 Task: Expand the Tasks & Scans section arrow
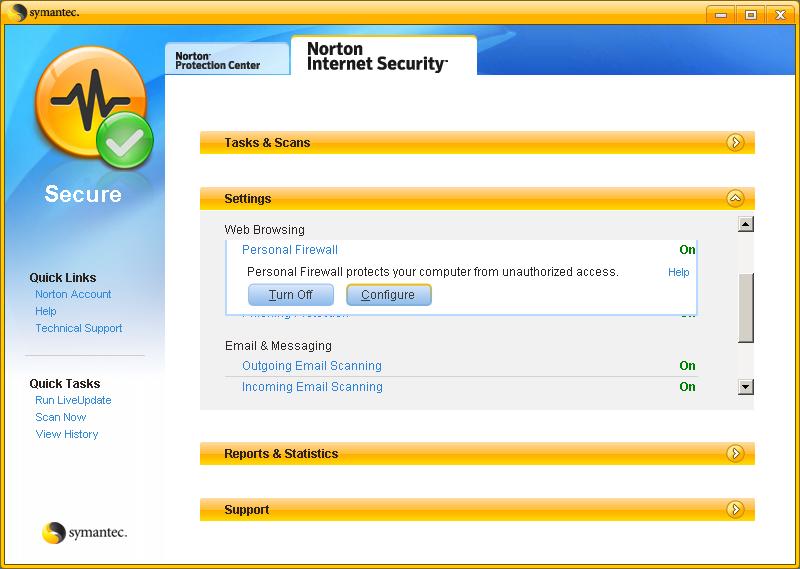[735, 142]
